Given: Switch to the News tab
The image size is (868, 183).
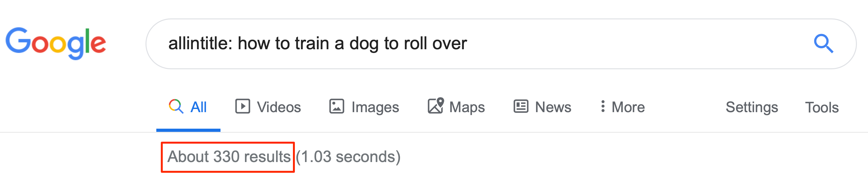Looking at the screenshot, I should coord(543,107).
